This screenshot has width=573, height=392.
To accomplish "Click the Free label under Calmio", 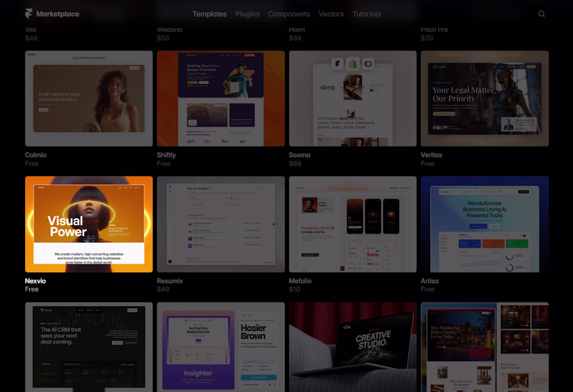I will pos(32,163).
